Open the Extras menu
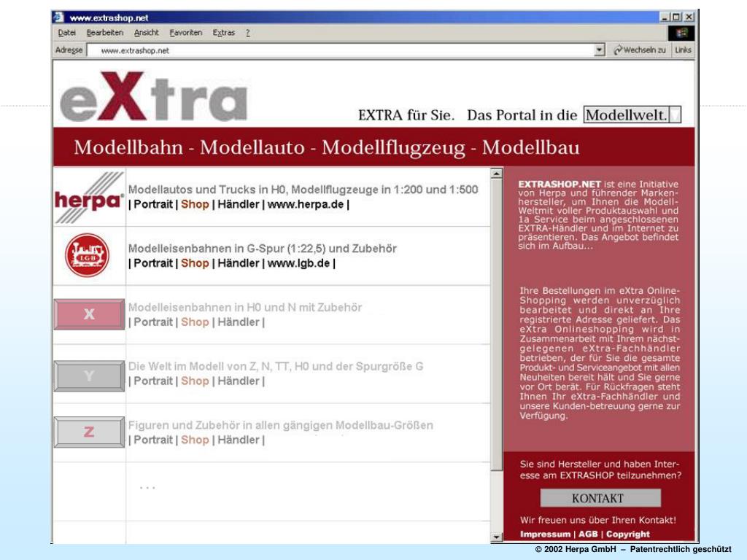This screenshot has width=747, height=560. pyautogui.click(x=224, y=33)
